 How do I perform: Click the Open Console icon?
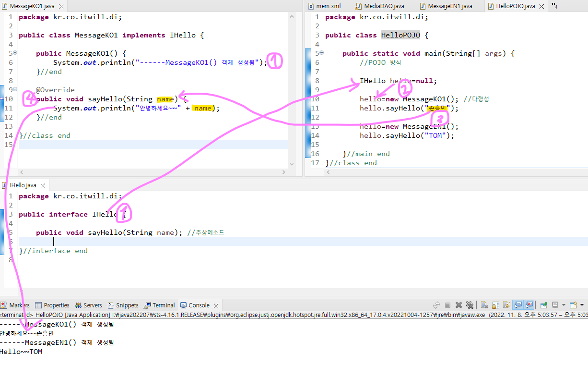point(573,305)
